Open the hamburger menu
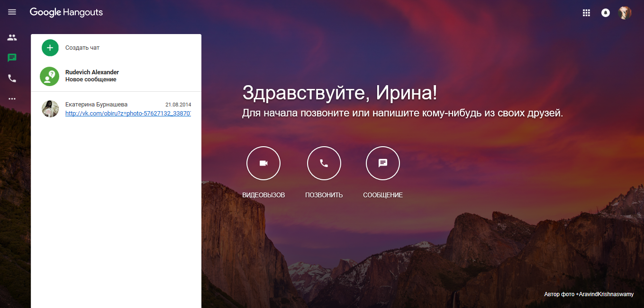 click(12, 12)
